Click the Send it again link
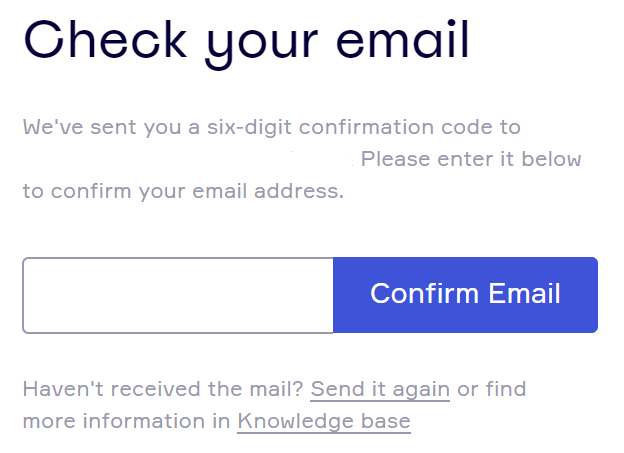The width and height of the screenshot is (624, 453). coord(380,389)
